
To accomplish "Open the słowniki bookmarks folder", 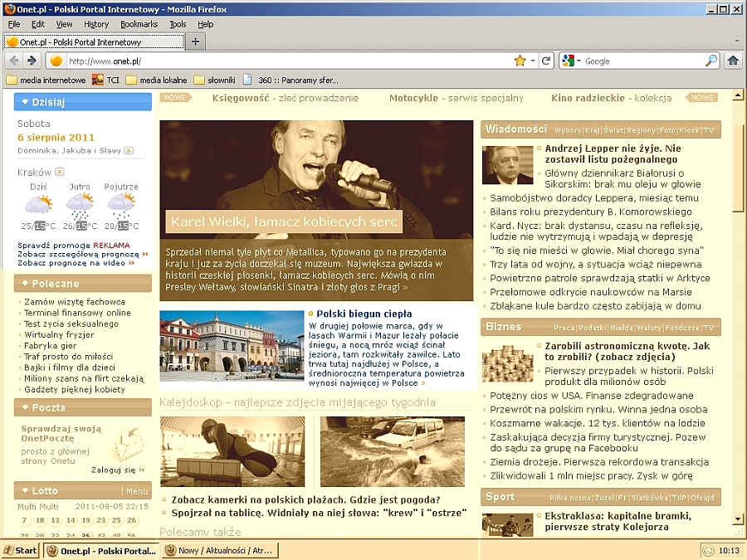I will [x=215, y=80].
